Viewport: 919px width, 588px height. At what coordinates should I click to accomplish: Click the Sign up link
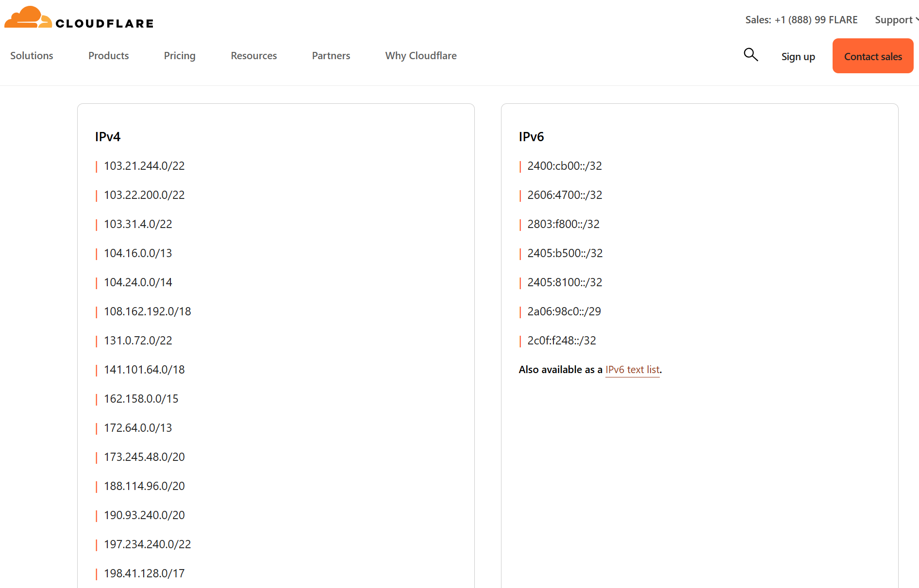click(798, 57)
